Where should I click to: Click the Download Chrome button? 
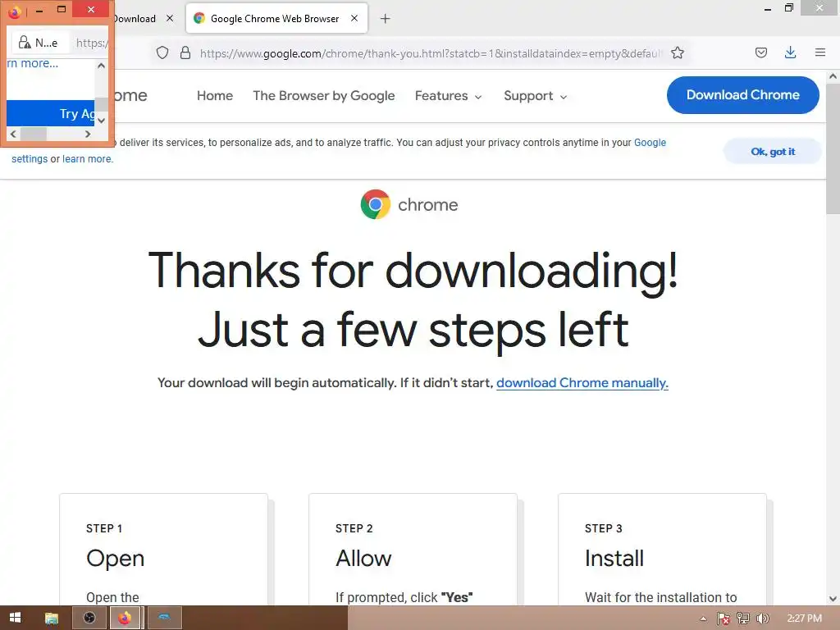click(742, 95)
